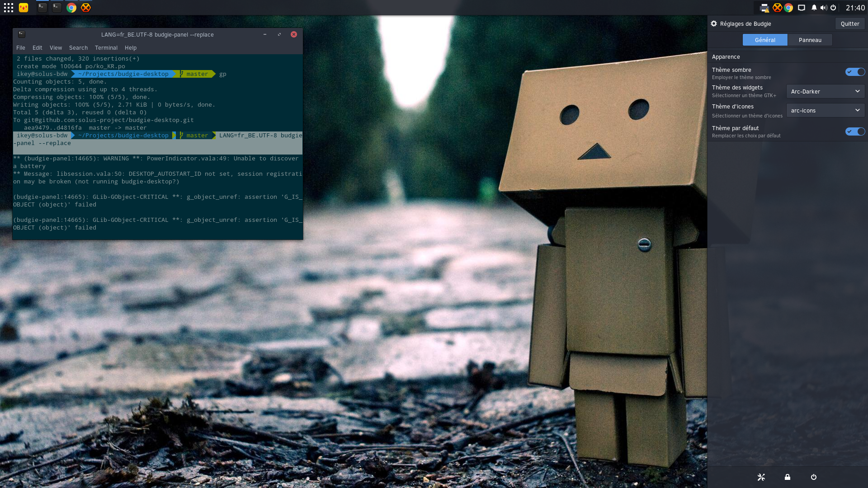Close the terminal window with the red button
The image size is (868, 488).
(294, 34)
